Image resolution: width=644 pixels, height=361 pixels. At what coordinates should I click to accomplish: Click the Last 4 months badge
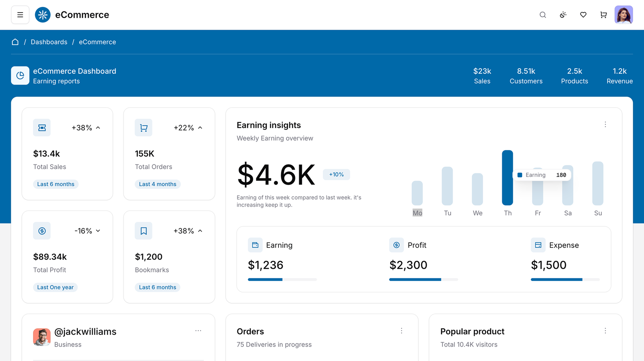point(158,184)
